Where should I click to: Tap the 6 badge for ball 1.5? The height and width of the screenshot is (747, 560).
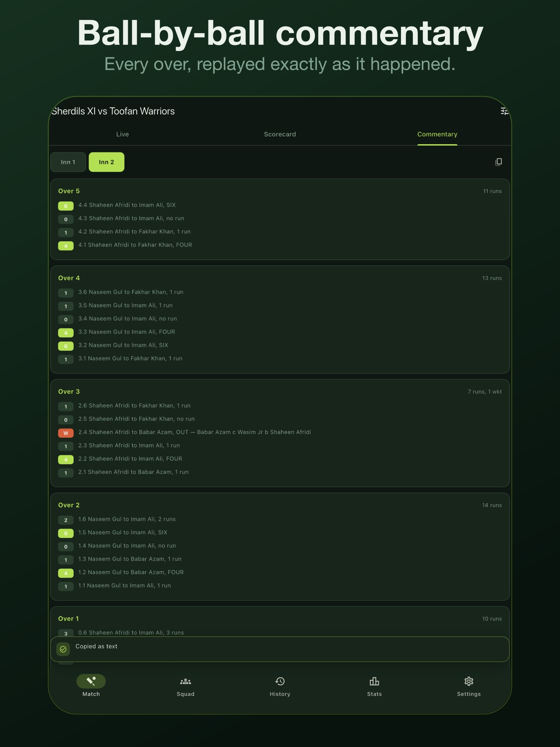66,533
